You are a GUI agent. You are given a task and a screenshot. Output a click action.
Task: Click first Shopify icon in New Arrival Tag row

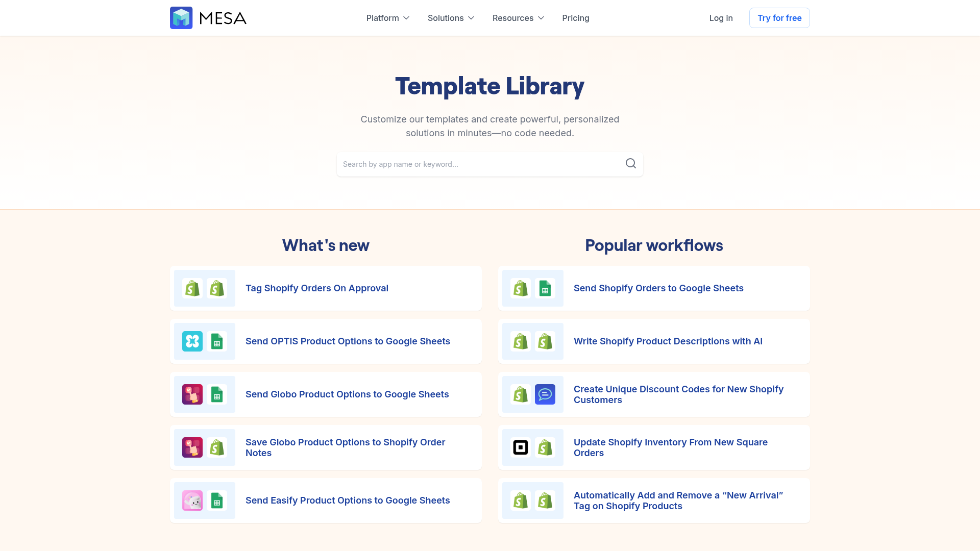coord(521,500)
